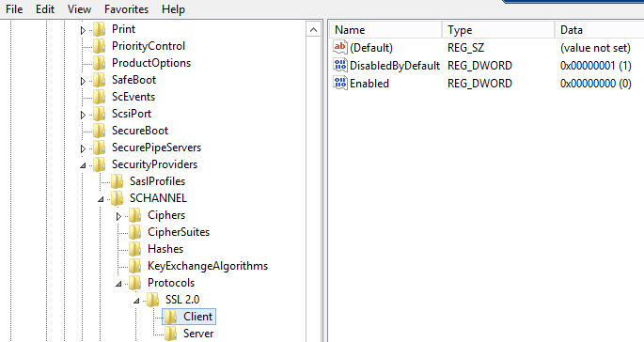Screen dimensions: 644x342
Task: Select the Hashes key
Action: point(165,249)
